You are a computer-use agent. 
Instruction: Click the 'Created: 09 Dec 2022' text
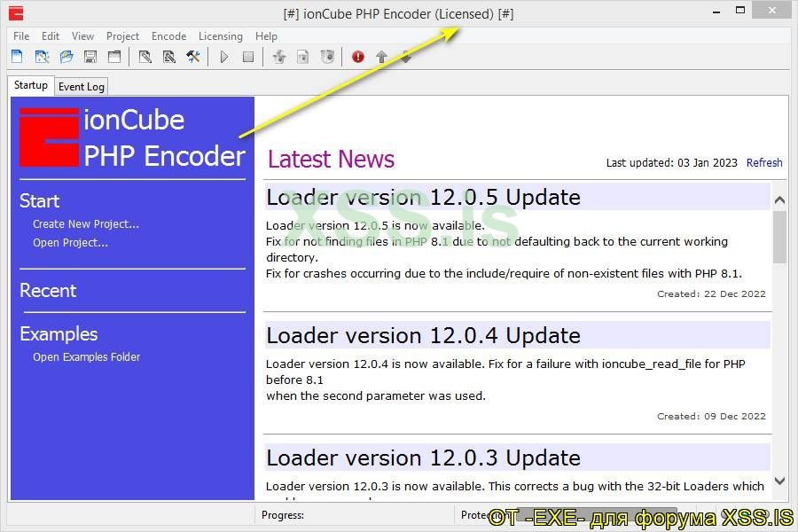(x=711, y=417)
